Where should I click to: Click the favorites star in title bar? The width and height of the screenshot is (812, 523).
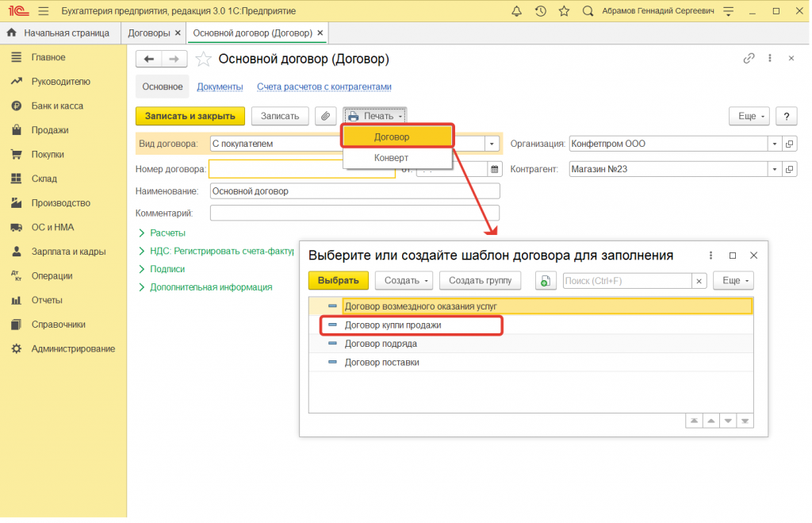click(564, 11)
